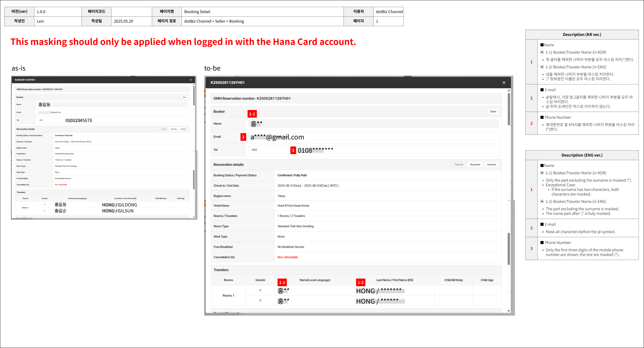This screenshot has height=348, width=644.
Task: Close the to-be booking detail dialog
Action: point(504,83)
